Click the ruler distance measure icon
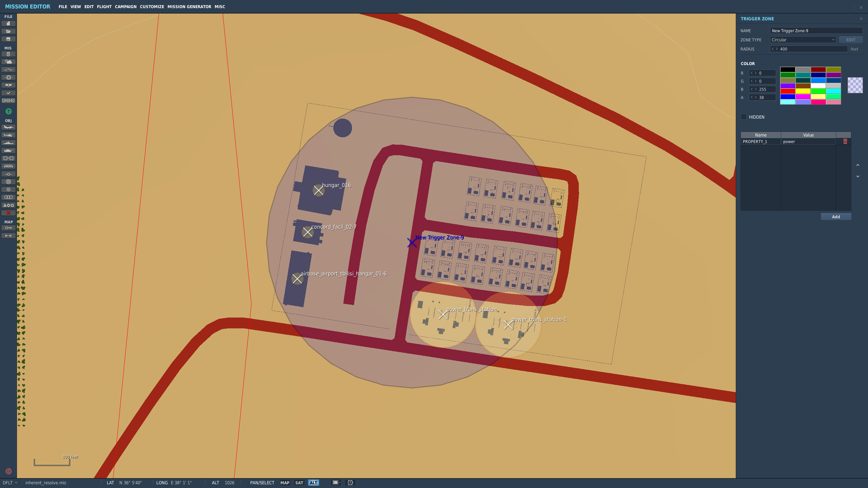The width and height of the screenshot is (868, 488). pos(8,236)
